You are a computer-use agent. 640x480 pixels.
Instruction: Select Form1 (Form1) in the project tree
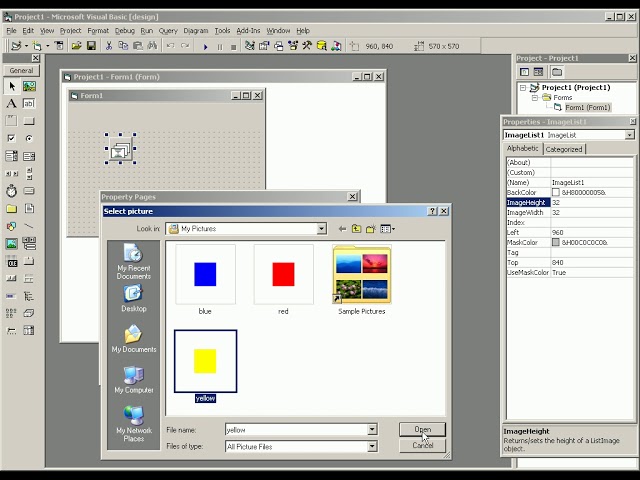pyautogui.click(x=588, y=107)
